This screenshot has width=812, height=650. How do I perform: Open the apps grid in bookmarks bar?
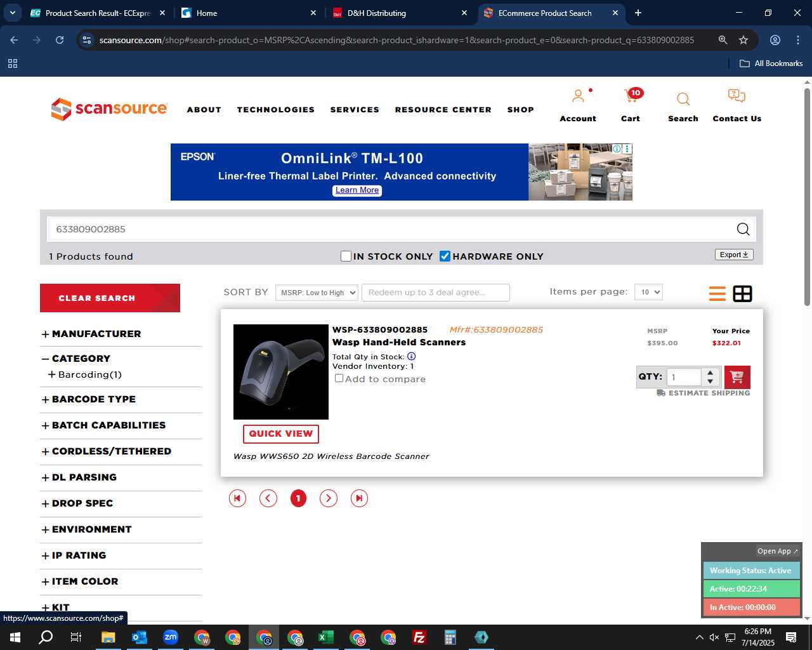[x=13, y=63]
